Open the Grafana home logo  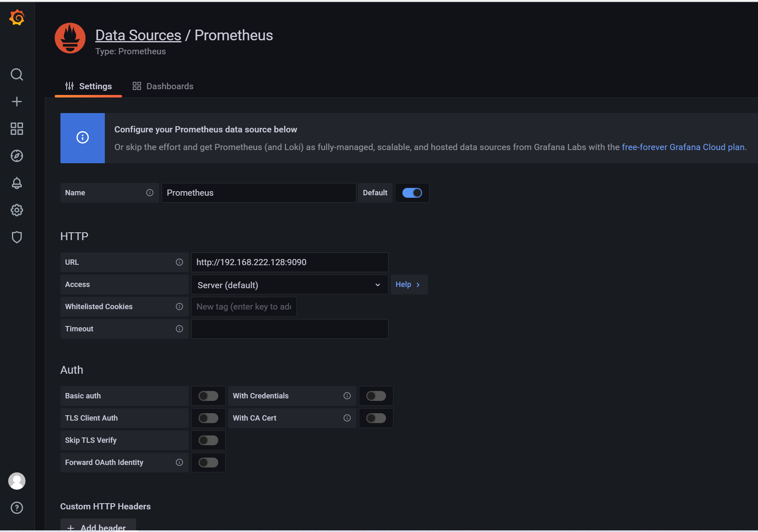[x=17, y=18]
